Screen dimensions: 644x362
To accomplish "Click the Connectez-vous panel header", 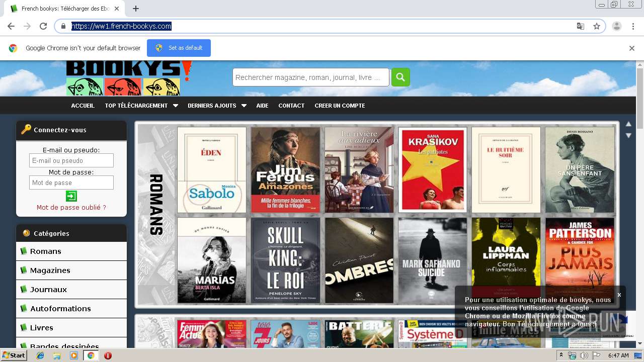I will 71,130.
